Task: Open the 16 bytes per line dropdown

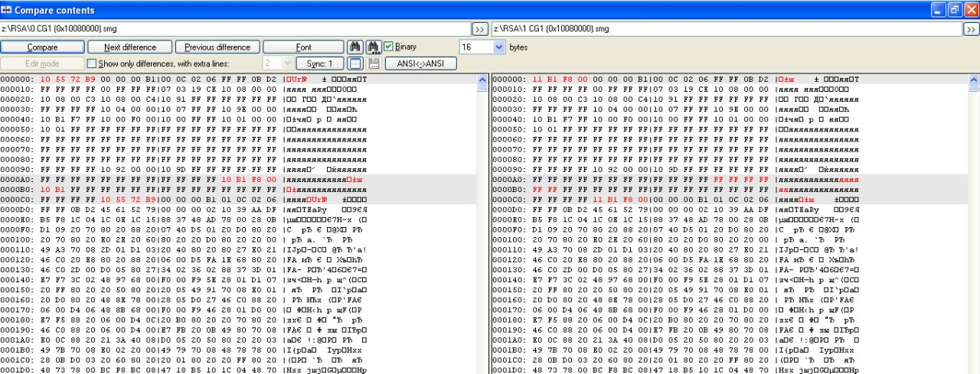Action: point(500,47)
